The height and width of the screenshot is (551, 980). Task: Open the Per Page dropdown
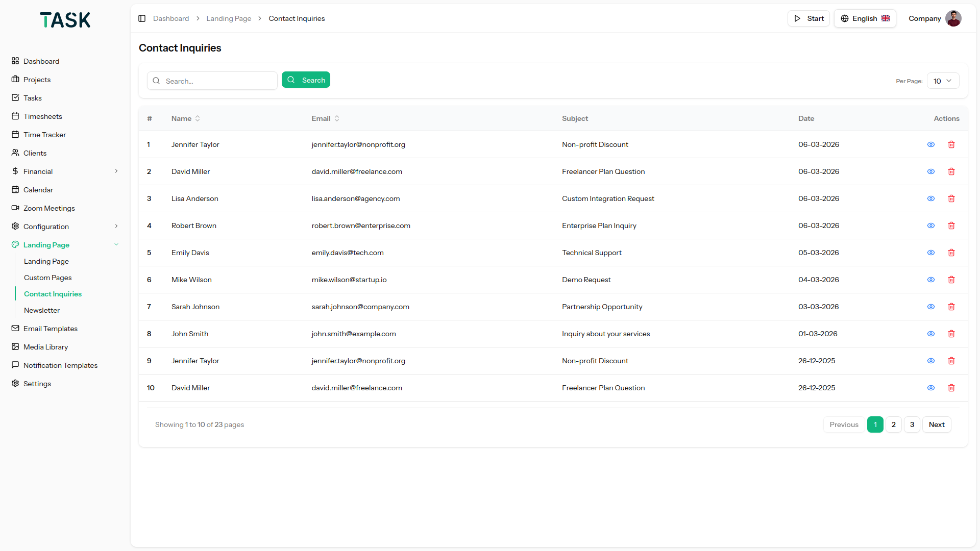point(942,81)
